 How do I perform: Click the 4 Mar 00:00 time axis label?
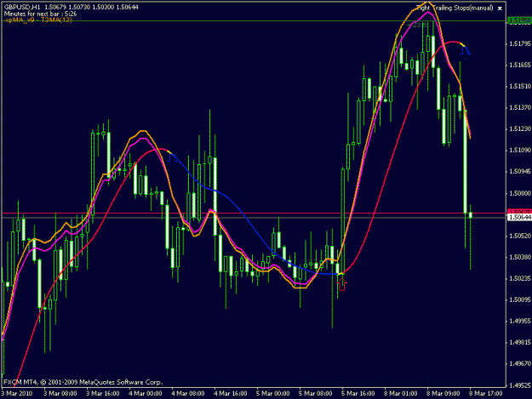(146, 393)
